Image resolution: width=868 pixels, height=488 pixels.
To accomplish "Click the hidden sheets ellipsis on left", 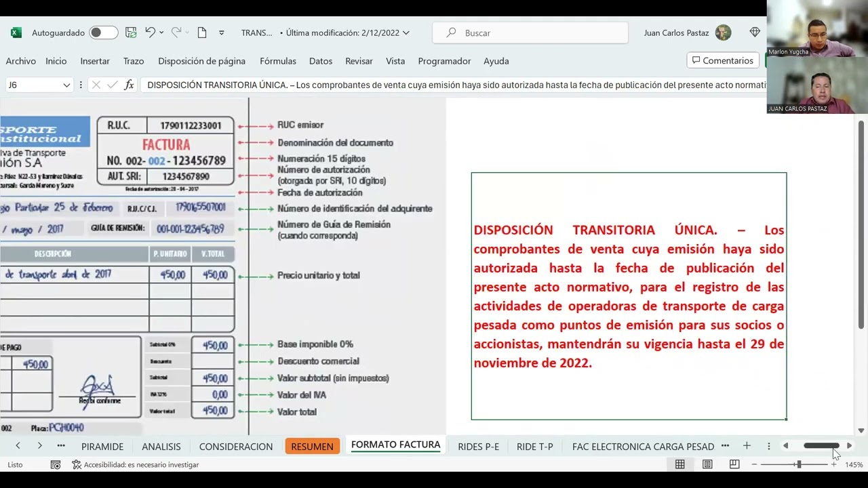I will [61, 446].
